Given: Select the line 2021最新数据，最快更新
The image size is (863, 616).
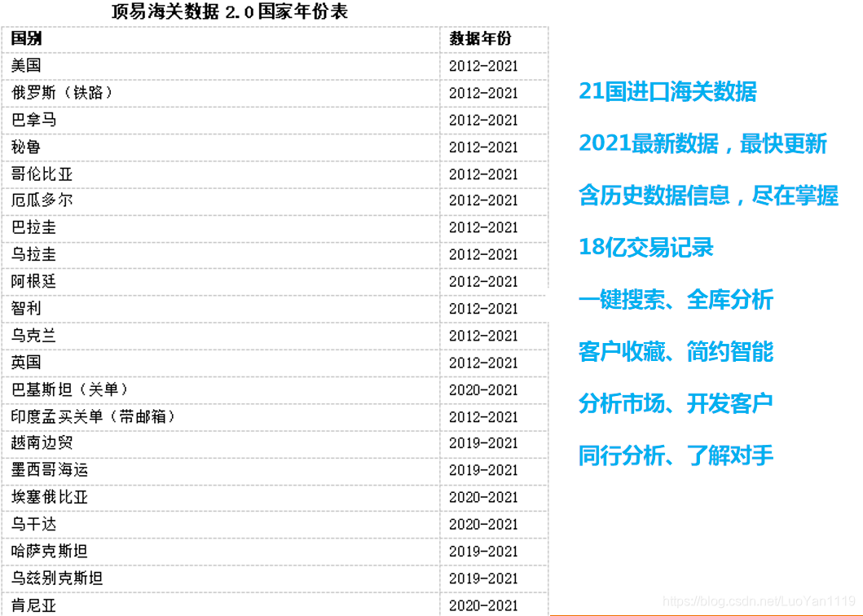Looking at the screenshot, I should [702, 143].
